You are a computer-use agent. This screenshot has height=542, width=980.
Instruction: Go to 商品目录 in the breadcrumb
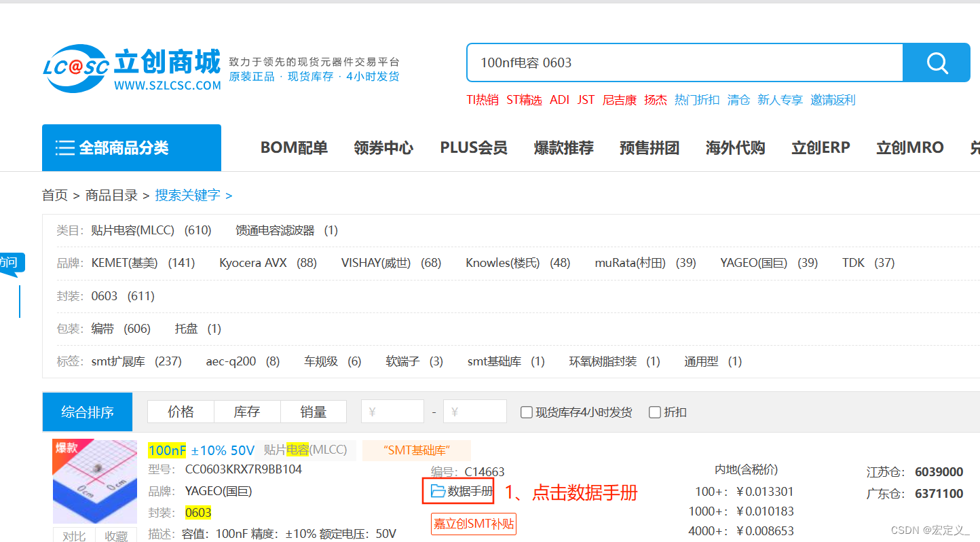(111, 196)
